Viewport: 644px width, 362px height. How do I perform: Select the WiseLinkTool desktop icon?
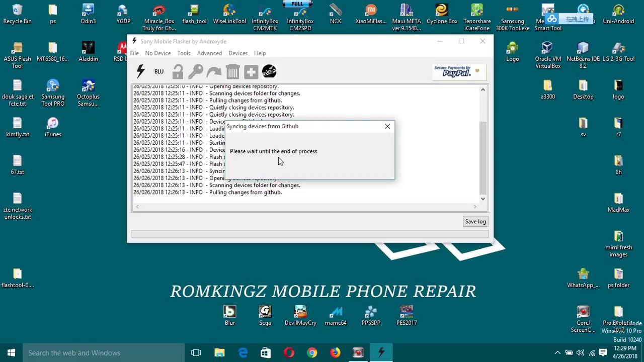pos(229,14)
